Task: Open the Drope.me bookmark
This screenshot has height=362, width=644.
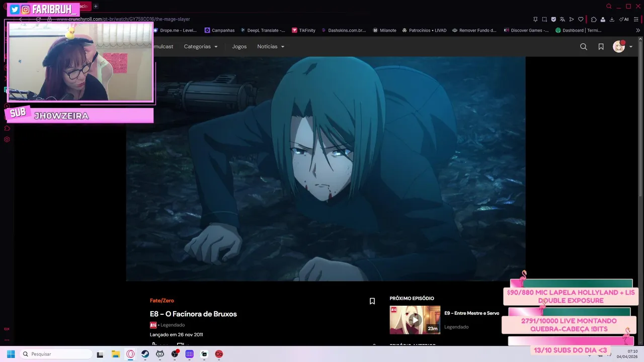Action: [176, 30]
